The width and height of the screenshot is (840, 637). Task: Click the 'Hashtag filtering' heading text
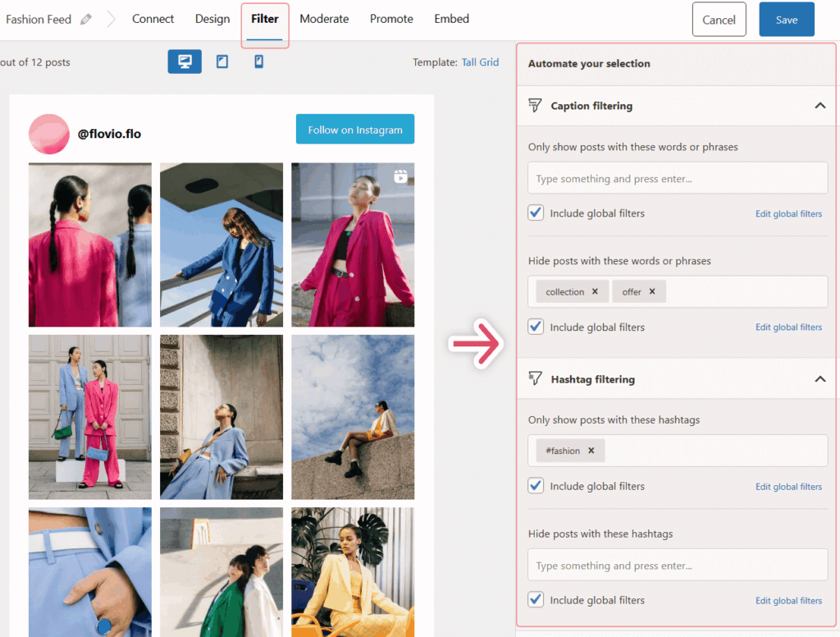[x=592, y=379]
